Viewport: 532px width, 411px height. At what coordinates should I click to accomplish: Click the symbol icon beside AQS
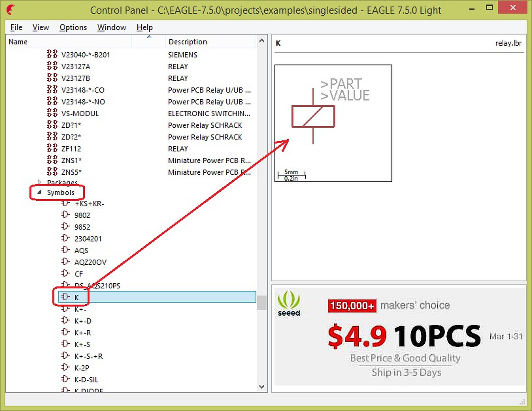point(65,250)
